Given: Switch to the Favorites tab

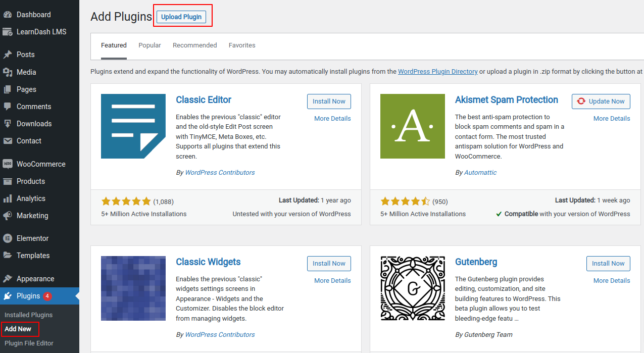Looking at the screenshot, I should click(x=242, y=45).
